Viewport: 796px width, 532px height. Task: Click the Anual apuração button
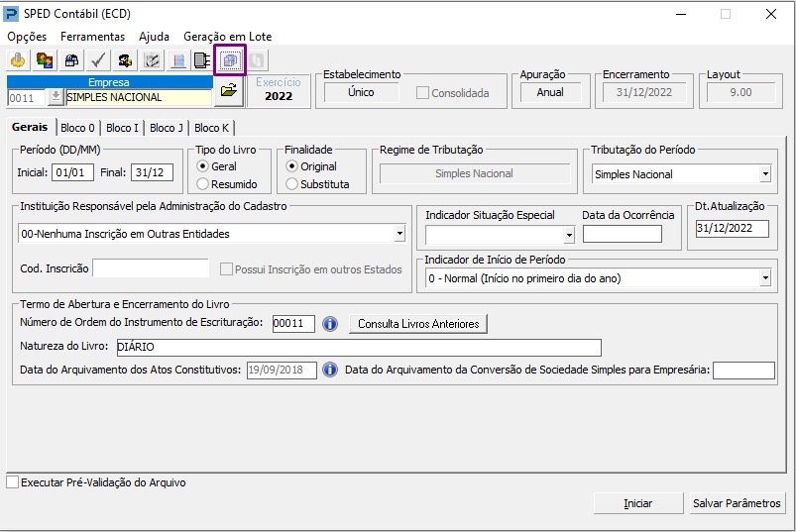[x=550, y=92]
